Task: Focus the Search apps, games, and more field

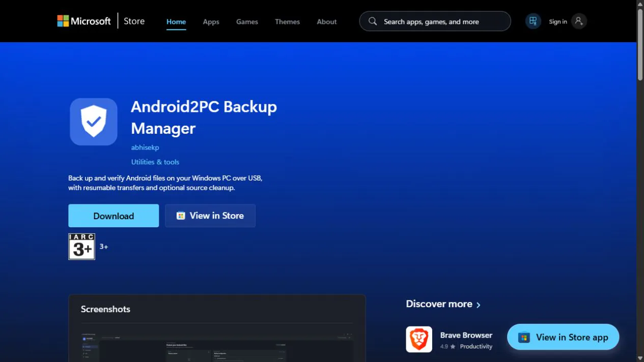Action: pos(435,21)
